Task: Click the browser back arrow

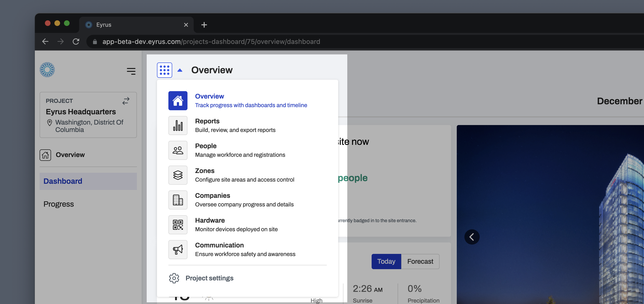Action: pos(45,42)
